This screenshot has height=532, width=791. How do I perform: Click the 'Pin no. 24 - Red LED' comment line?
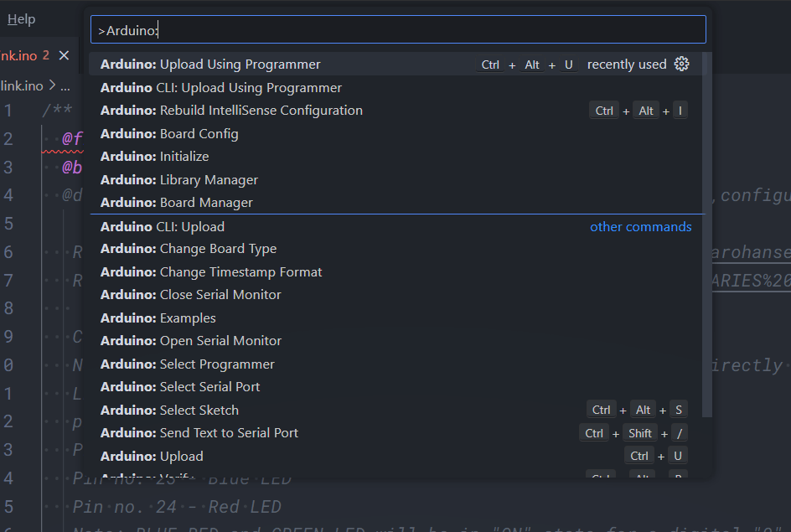pos(177,507)
